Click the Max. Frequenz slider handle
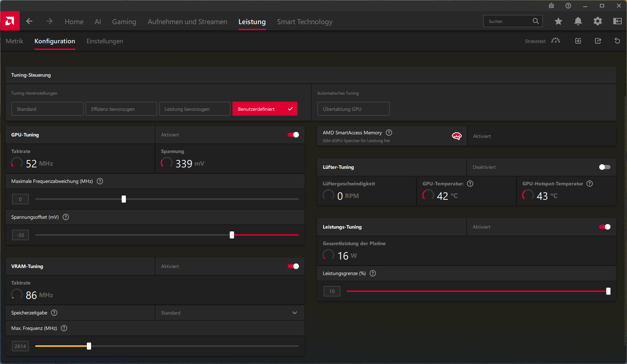Image resolution: width=627 pixels, height=364 pixels. [x=89, y=346]
